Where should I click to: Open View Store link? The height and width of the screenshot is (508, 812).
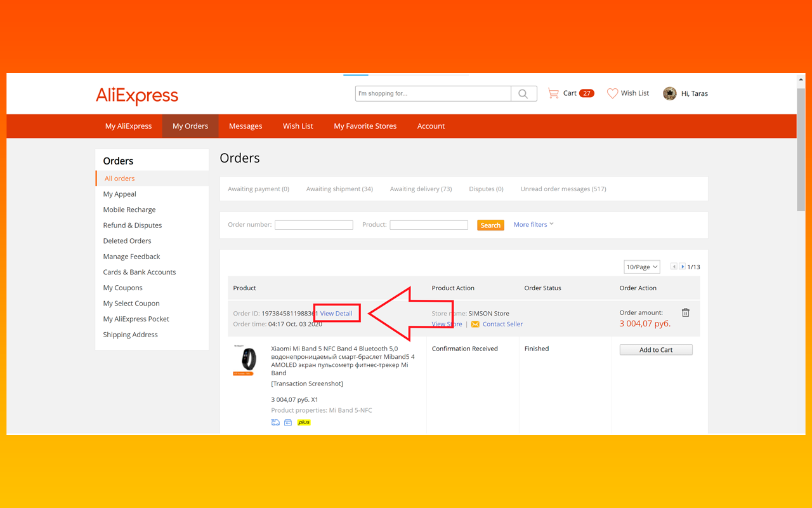447,324
